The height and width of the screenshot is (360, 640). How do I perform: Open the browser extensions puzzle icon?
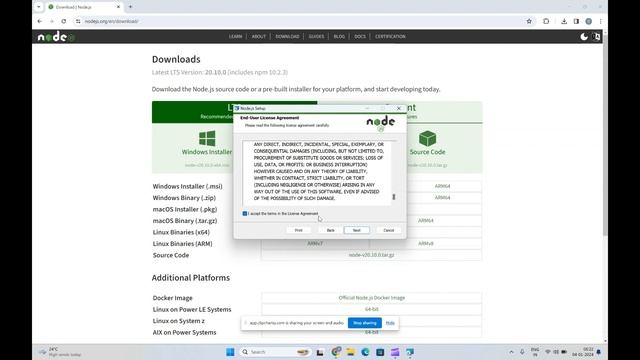(x=546, y=21)
